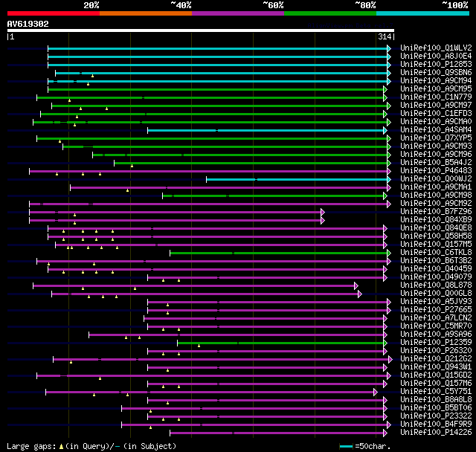
Task: Select the UniRef100_B7FZ96 label
Action: click(436, 212)
